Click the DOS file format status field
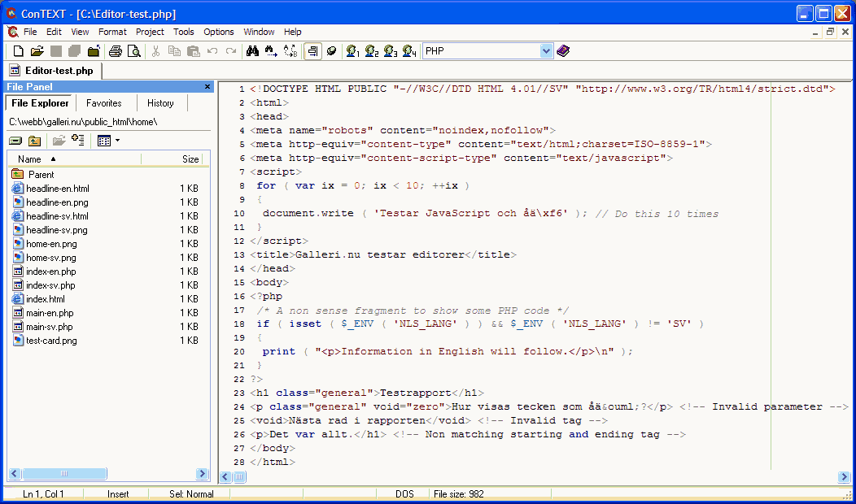Screen dimensions: 856x504 coord(404,494)
